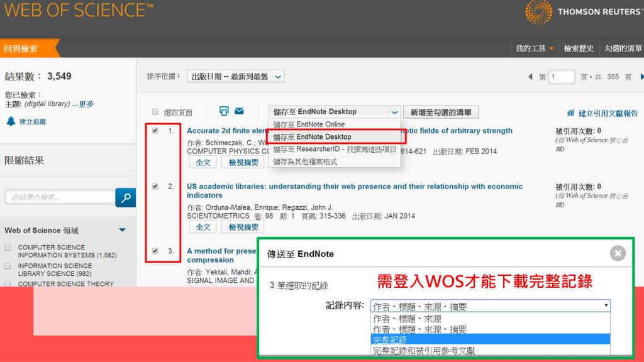Open the 記錄內容 combo box
The image size is (644, 362).
pyautogui.click(x=491, y=306)
